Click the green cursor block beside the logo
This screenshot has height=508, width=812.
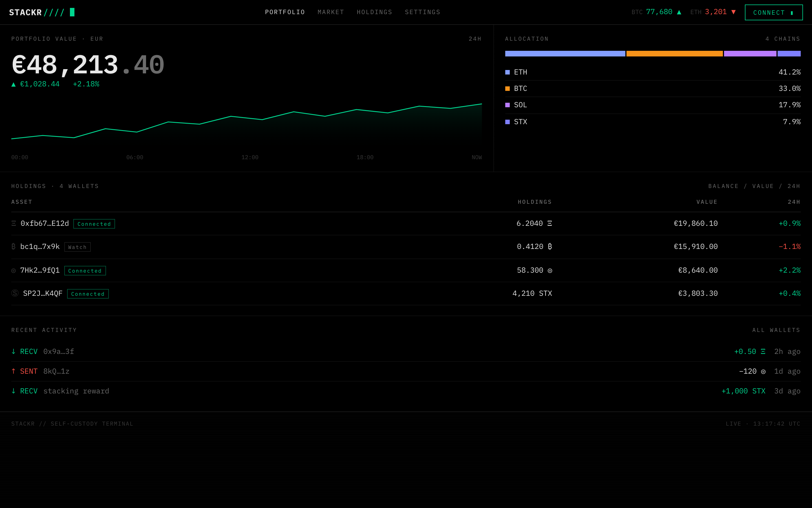tap(72, 12)
